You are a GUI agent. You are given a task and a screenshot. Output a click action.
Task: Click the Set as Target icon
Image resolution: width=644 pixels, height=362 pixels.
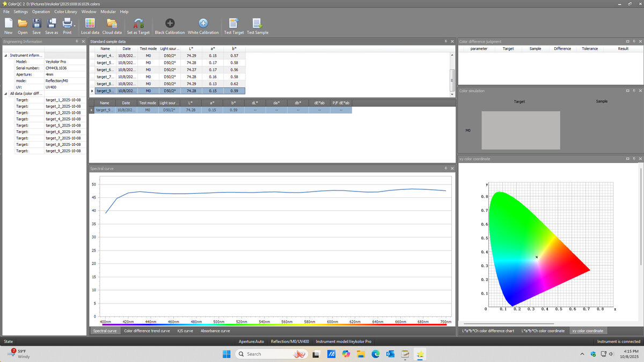click(x=138, y=24)
